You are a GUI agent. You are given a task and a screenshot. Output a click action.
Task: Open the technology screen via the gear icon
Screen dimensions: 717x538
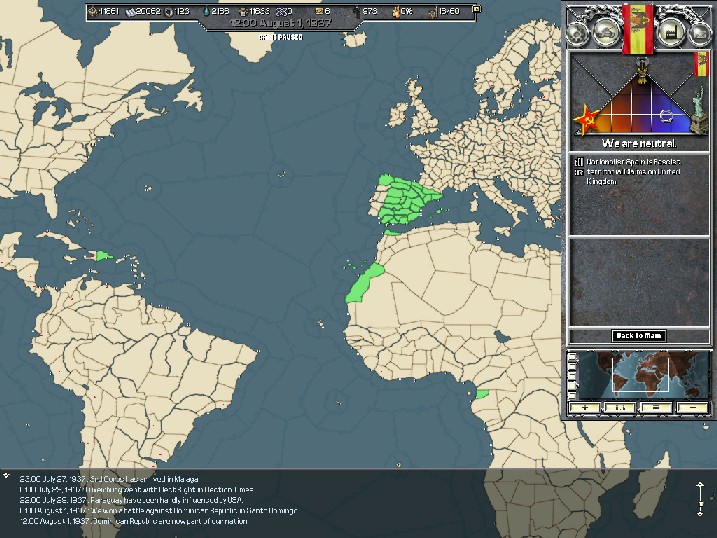pos(578,32)
